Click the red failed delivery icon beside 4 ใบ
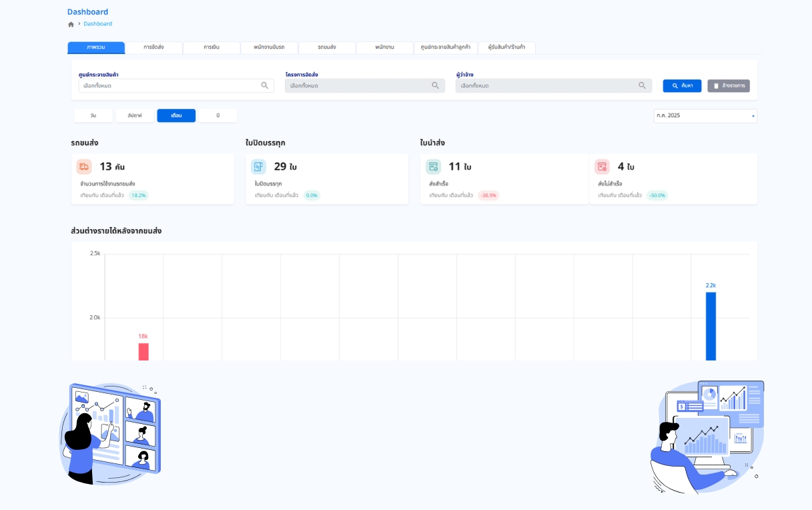The height and width of the screenshot is (510, 812). coord(602,167)
